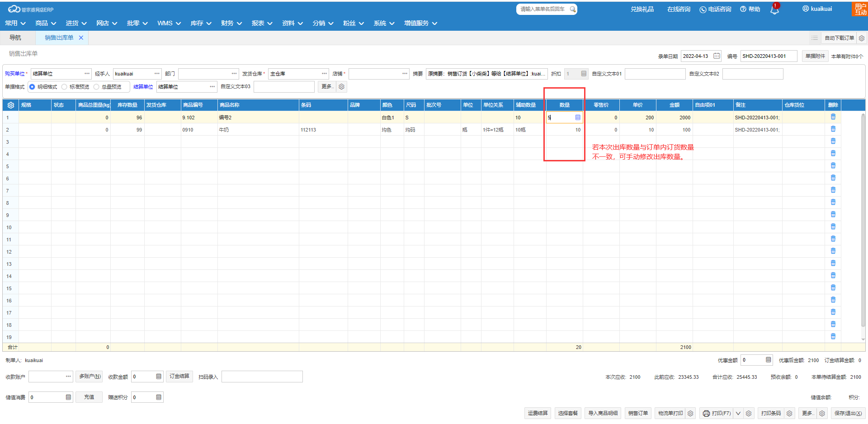
Task: Click the table column settings gear icon
Action: [x=11, y=105]
